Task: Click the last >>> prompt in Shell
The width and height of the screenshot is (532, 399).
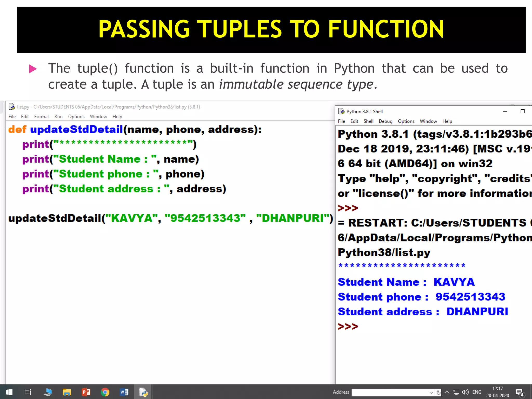Action: [x=348, y=327]
